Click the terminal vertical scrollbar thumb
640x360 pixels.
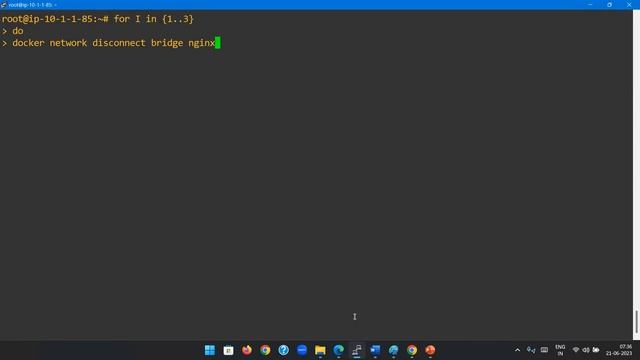[636, 322]
